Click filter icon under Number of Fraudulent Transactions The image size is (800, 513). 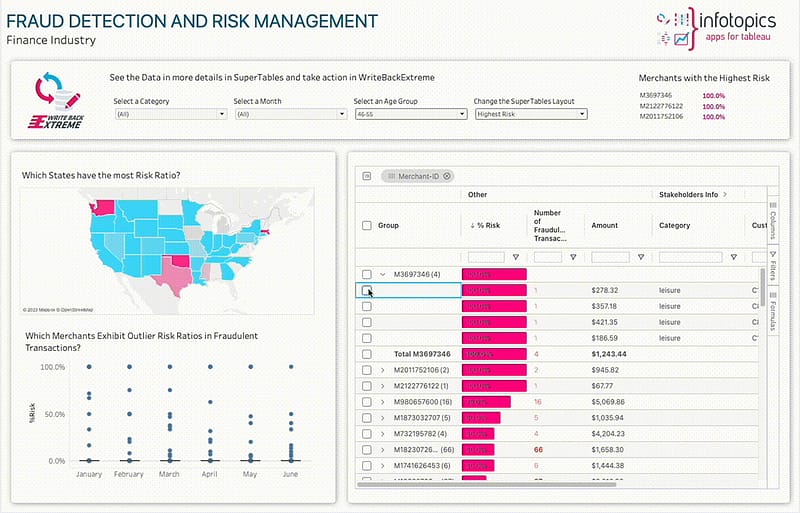[x=572, y=257]
